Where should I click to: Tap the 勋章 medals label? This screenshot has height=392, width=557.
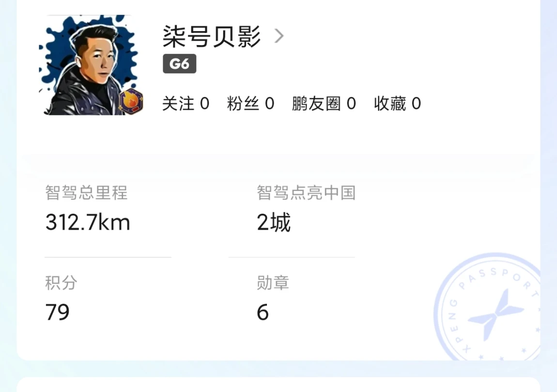tap(273, 283)
